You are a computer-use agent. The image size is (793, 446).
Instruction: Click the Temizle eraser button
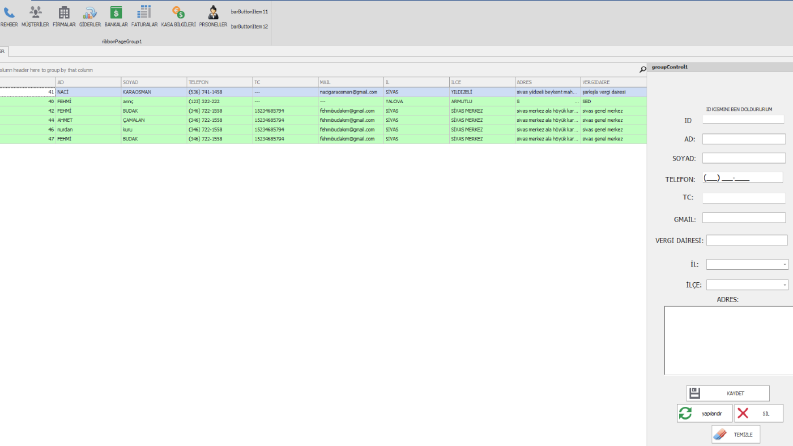[735, 434]
